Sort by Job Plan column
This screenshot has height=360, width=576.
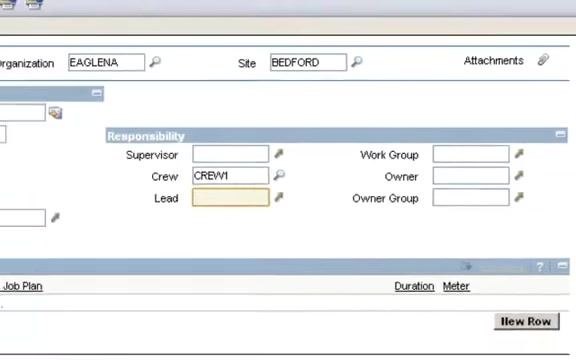click(x=22, y=286)
